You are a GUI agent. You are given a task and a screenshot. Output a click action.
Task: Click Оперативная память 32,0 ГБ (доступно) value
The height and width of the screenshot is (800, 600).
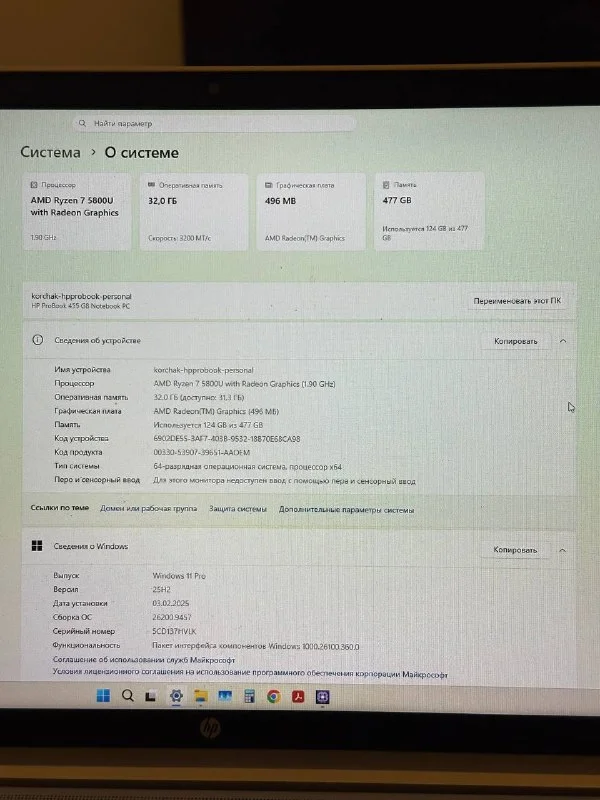click(x=199, y=397)
